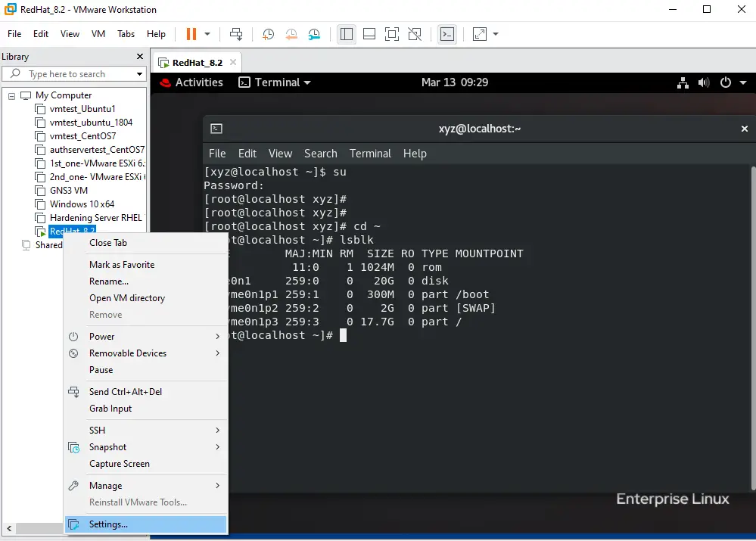The height and width of the screenshot is (541, 756).
Task: Expand the Manage submenu
Action: [145, 486]
